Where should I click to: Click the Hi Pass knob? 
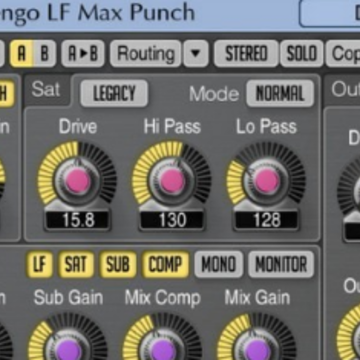172,180
